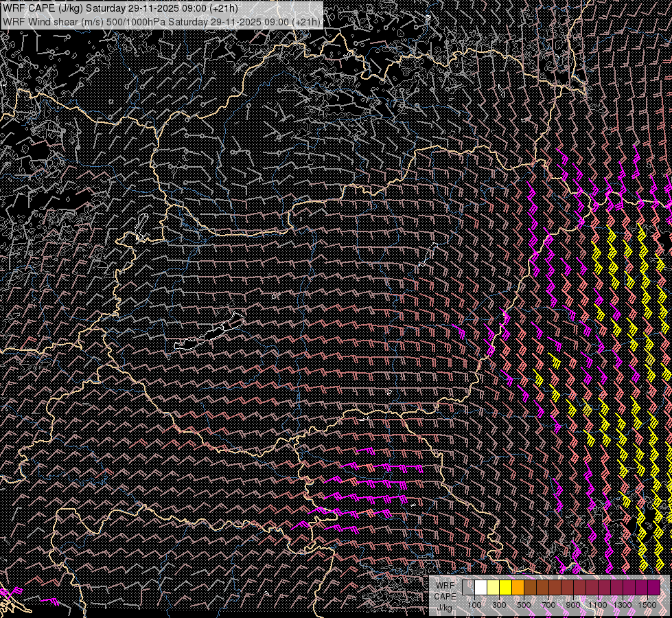
Task: Click the 300 value on the legend
Action: pos(499,605)
